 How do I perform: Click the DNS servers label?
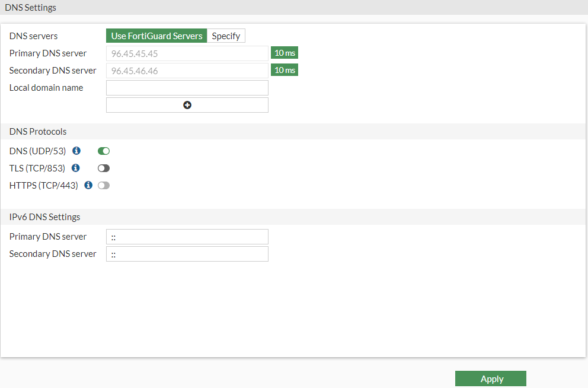[x=33, y=36]
